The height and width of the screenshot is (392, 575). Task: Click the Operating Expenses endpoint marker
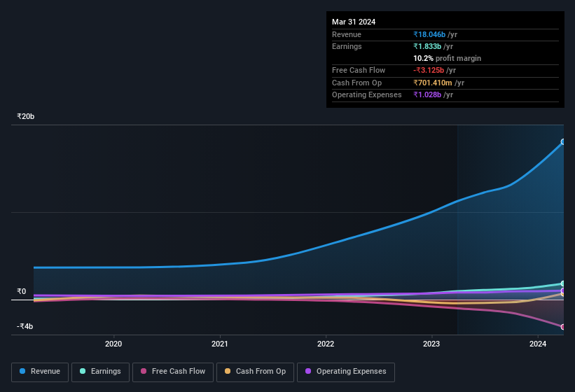[x=563, y=290]
